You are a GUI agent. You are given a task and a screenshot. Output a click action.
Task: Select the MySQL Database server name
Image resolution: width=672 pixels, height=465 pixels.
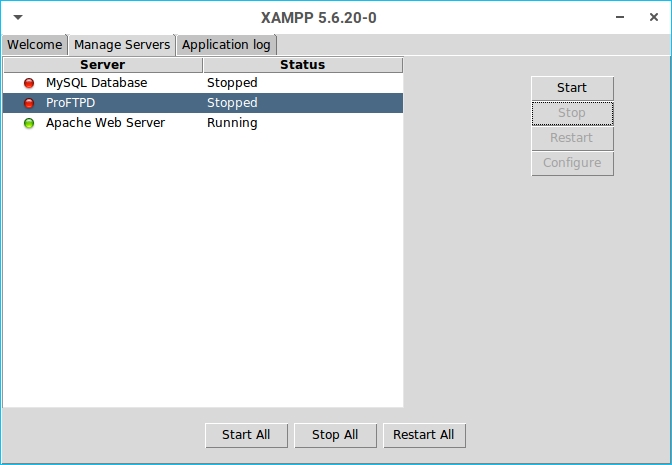coord(96,83)
